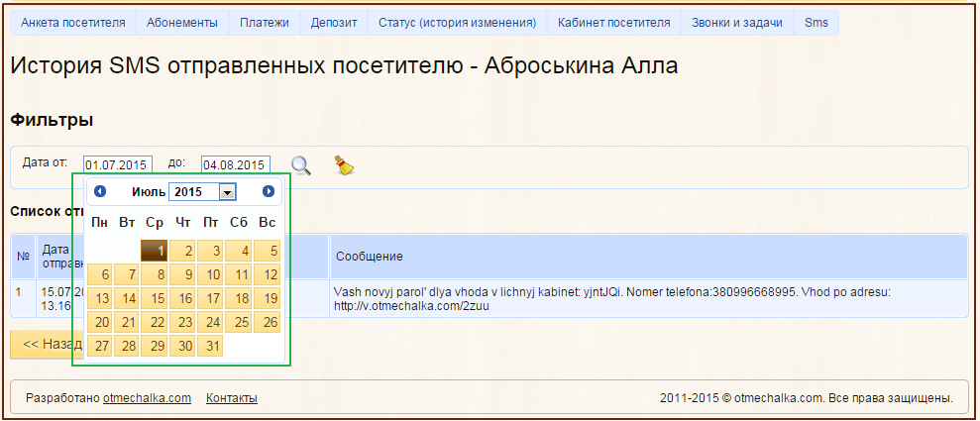The width and height of the screenshot is (980, 421).
Task: Go to previous month in calendar
Action: (x=100, y=191)
